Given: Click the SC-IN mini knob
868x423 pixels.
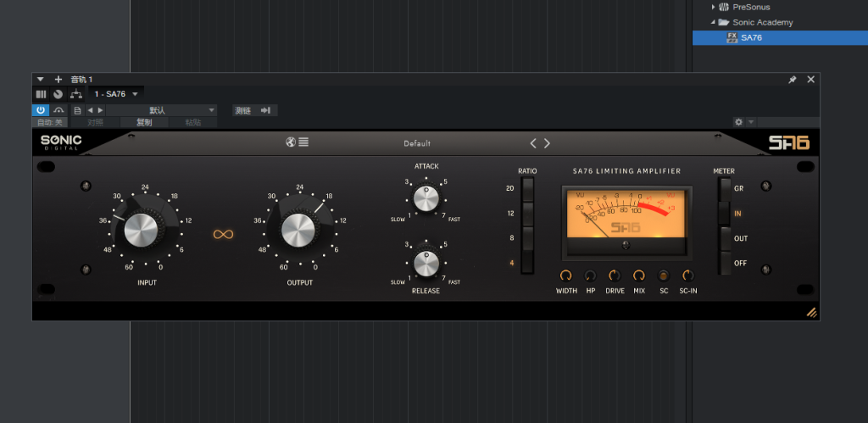Looking at the screenshot, I should 688,276.
